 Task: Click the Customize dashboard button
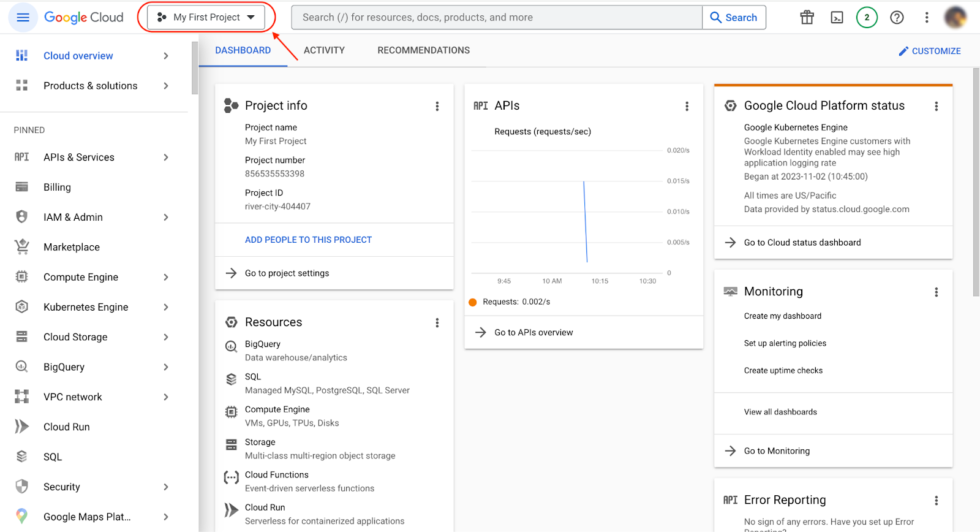point(929,51)
